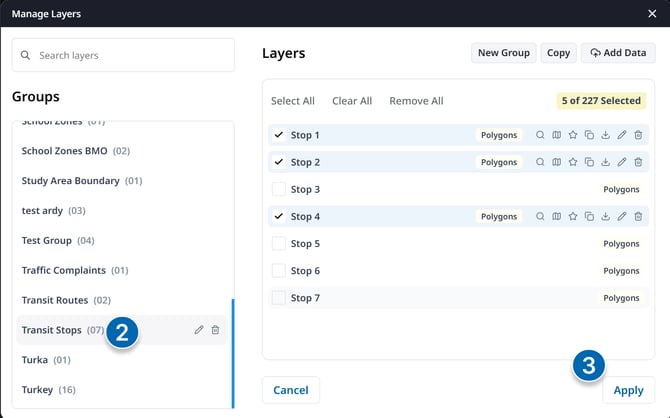Click the Add Data button
Image resolution: width=670 pixels, height=418 pixels.
(618, 53)
